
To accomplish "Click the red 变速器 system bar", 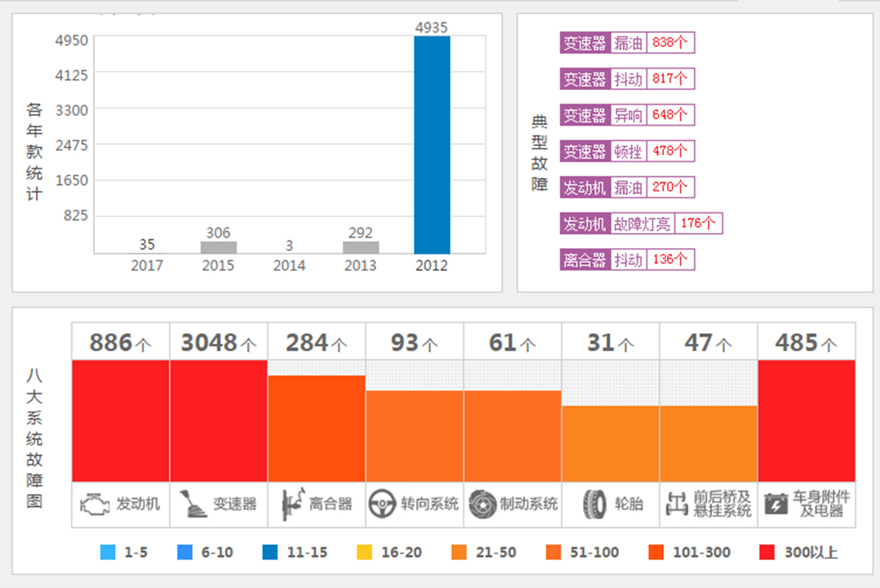I will [219, 420].
